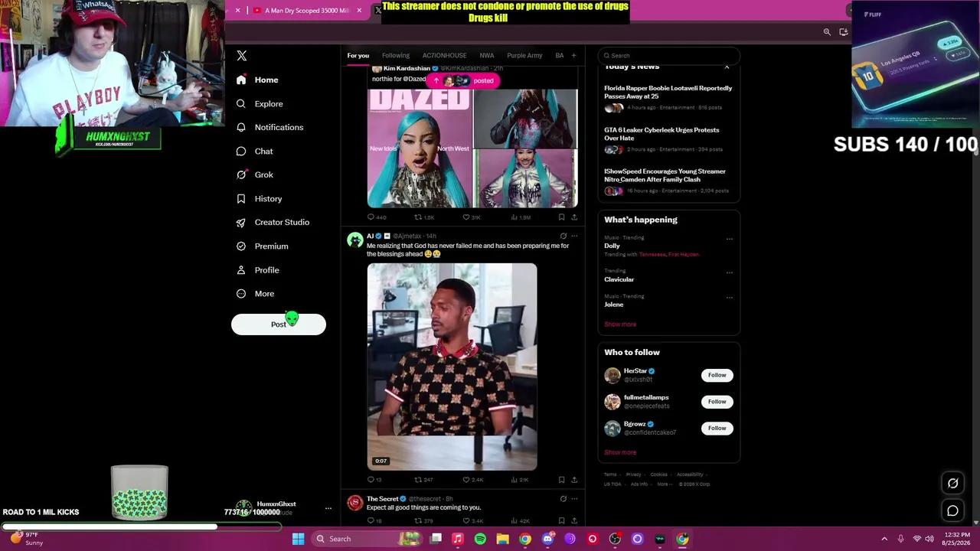The height and width of the screenshot is (551, 980).
Task: Launch Grok from the sidebar
Action: click(255, 174)
